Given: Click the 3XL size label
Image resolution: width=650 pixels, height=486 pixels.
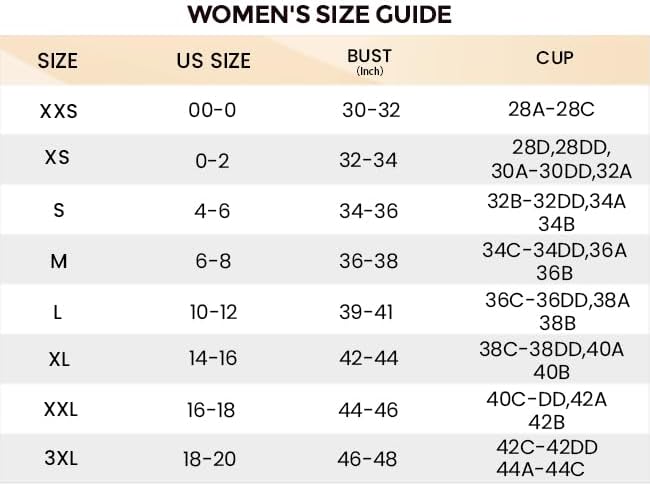Looking at the screenshot, I should 58,459.
